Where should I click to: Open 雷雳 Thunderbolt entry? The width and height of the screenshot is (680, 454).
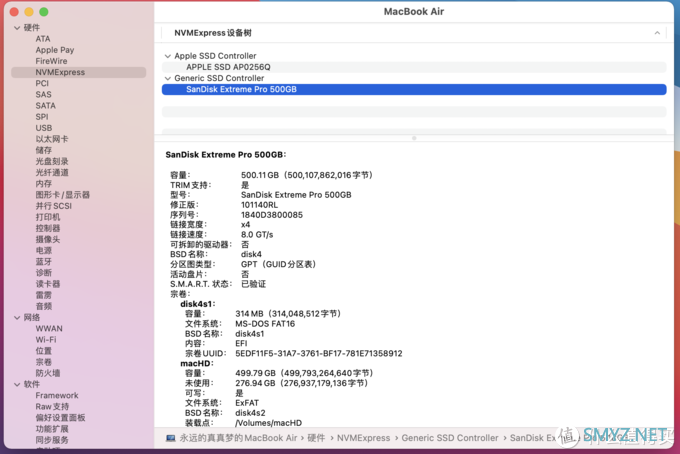tap(44, 295)
